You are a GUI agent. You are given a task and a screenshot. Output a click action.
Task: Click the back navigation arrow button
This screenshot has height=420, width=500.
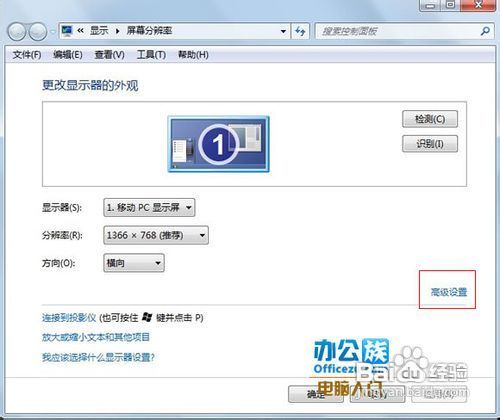tap(16, 32)
